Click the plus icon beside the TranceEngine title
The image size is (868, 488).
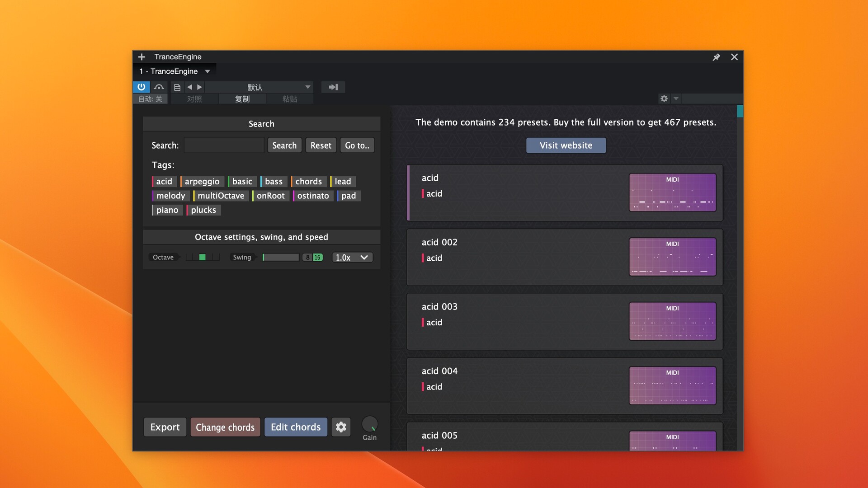pyautogui.click(x=142, y=57)
